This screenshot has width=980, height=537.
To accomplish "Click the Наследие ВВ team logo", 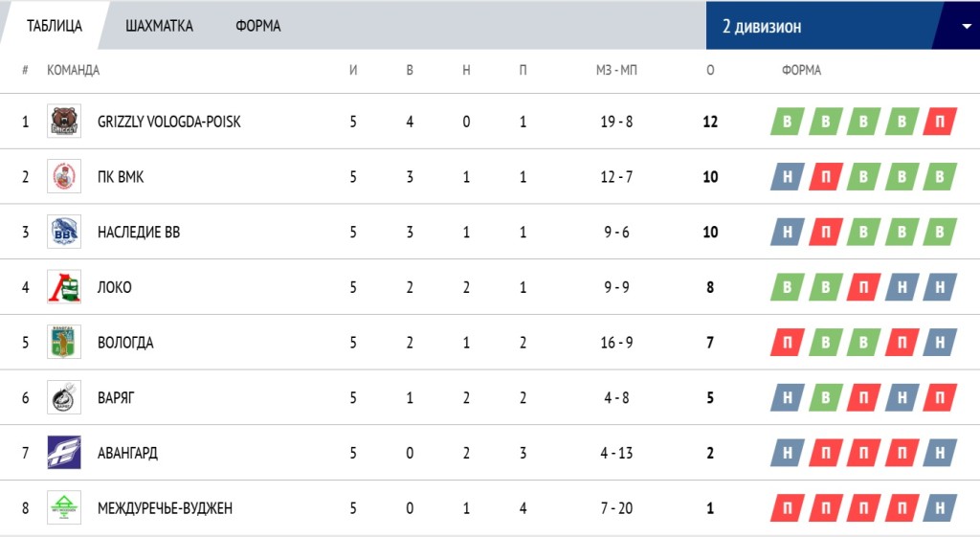I will tap(64, 232).
